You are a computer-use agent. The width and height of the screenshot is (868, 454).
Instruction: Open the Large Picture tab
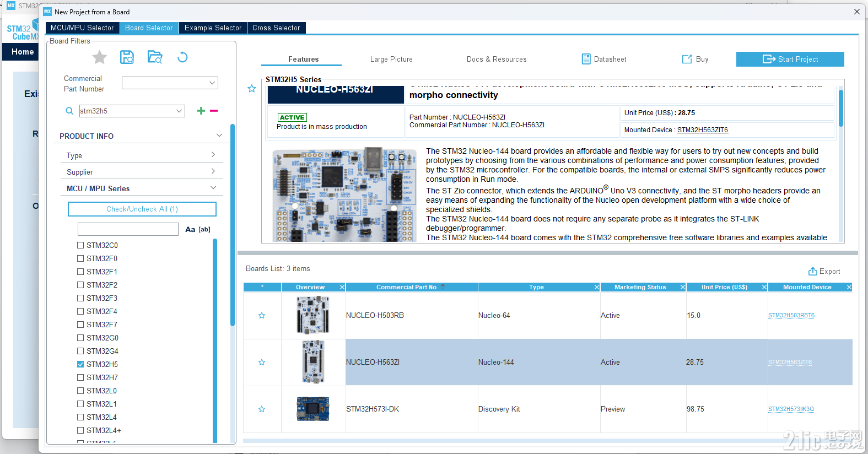pyautogui.click(x=391, y=59)
